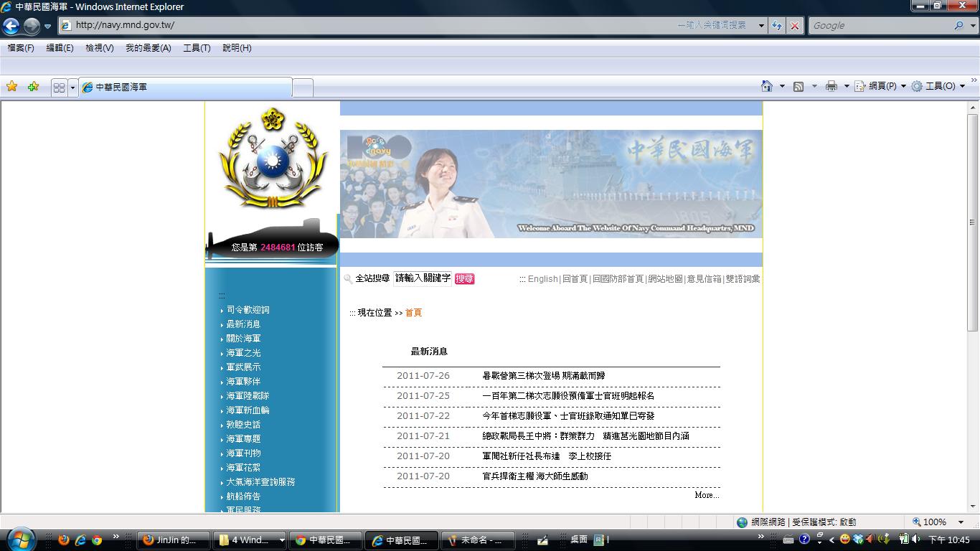This screenshot has width=980, height=551.
Task: Click the 軍武展示 sidebar link
Action: tap(243, 367)
